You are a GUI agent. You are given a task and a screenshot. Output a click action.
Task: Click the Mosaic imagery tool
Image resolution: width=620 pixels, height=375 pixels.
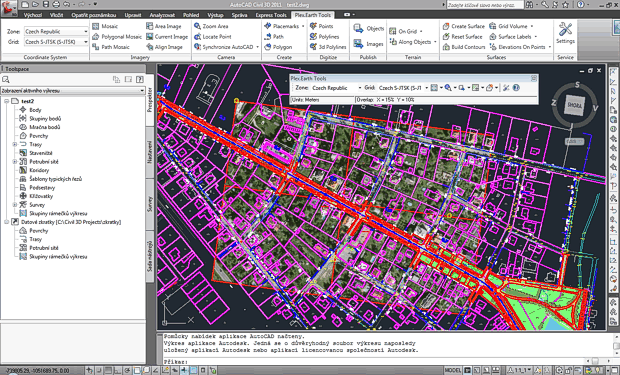105,26
